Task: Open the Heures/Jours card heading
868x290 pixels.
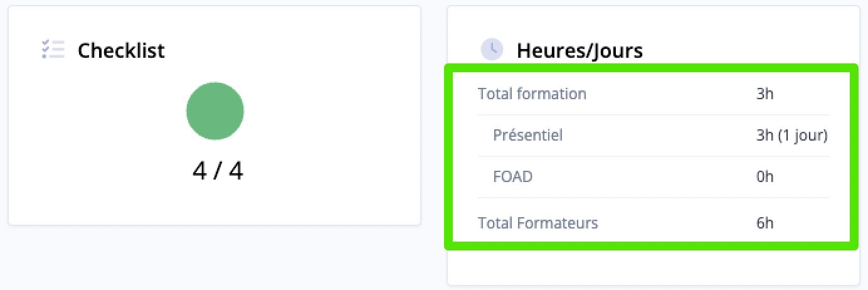Action: (x=580, y=50)
